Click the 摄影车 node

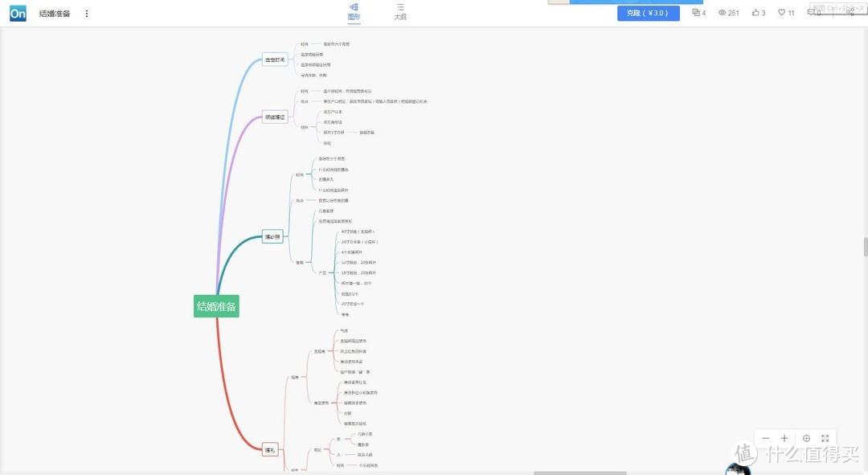coord(363,444)
